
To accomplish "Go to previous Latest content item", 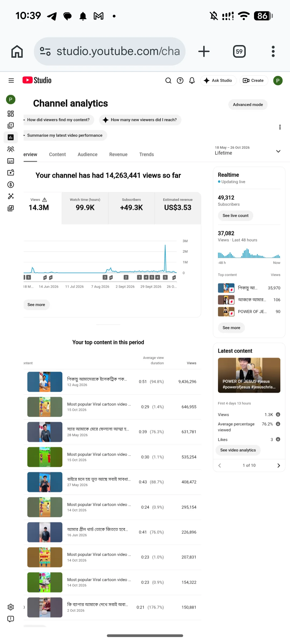I will (220, 466).
